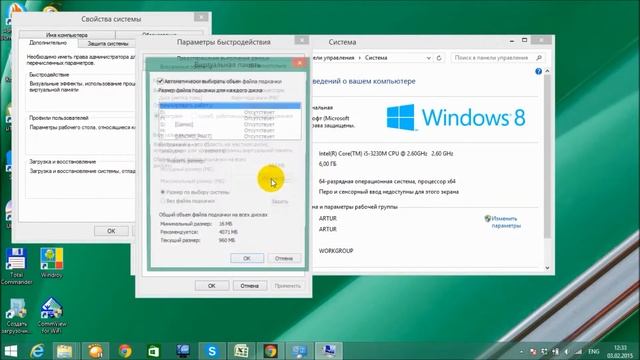This screenshot has width=640, height=360.
Task: Click the shield icon beside Изменить параметры
Action: (x=487, y=219)
